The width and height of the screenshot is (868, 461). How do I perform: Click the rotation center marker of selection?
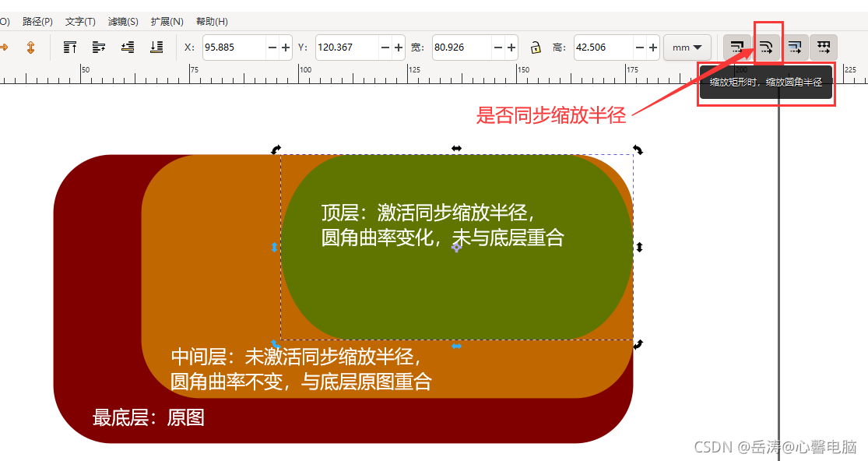pyautogui.click(x=456, y=248)
